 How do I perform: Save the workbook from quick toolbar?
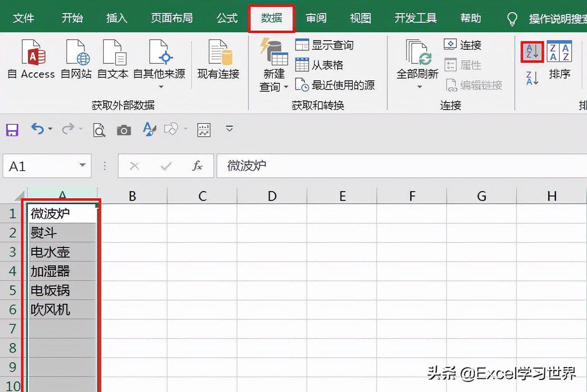(x=12, y=130)
